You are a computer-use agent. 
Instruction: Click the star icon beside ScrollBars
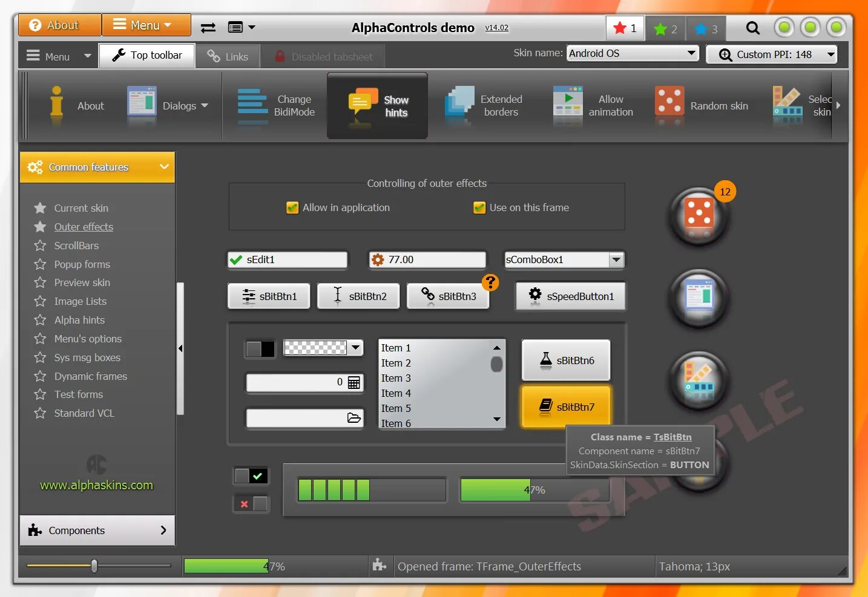[40, 246]
